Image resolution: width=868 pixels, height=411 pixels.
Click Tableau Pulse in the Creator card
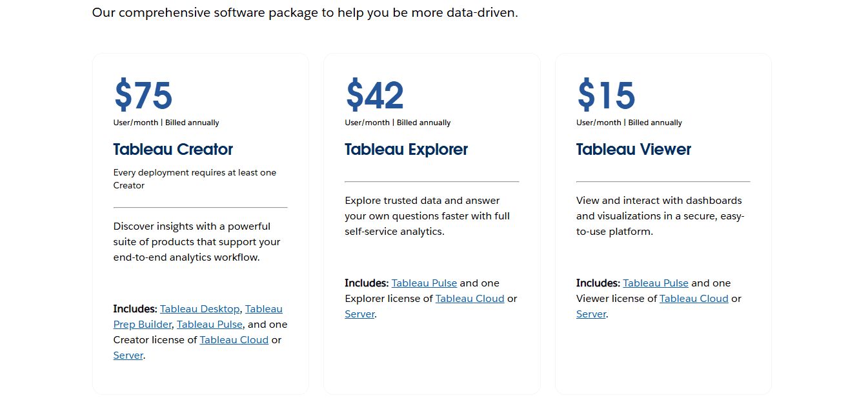tap(209, 324)
